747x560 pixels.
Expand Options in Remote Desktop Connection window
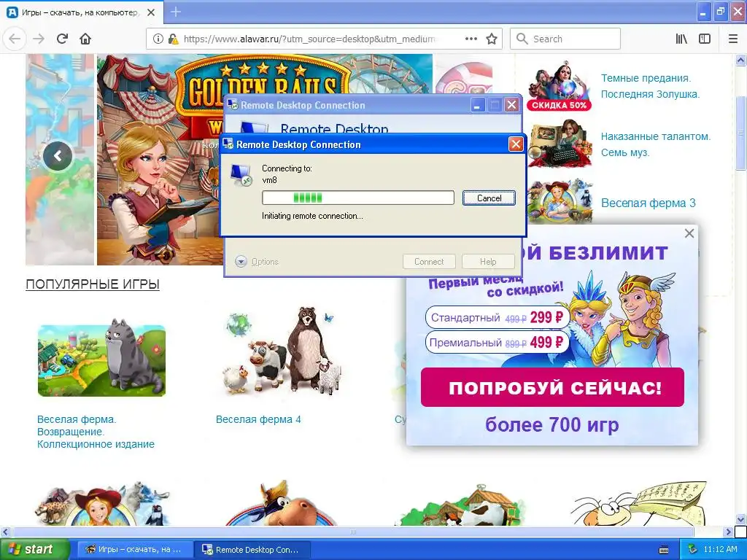pyautogui.click(x=257, y=262)
